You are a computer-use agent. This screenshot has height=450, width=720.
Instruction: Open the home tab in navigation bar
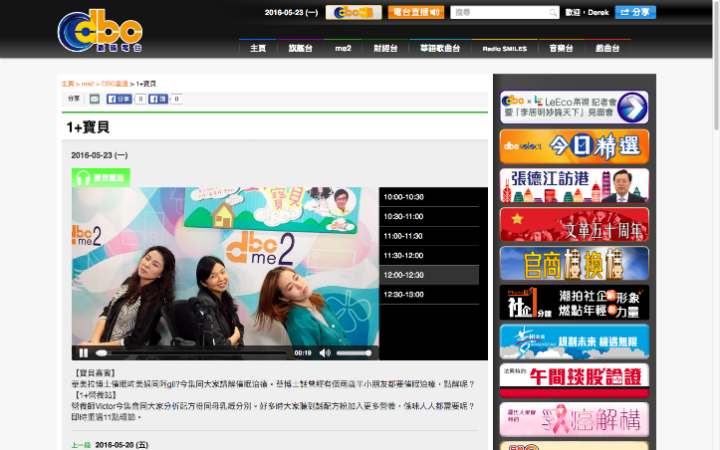tap(258, 48)
